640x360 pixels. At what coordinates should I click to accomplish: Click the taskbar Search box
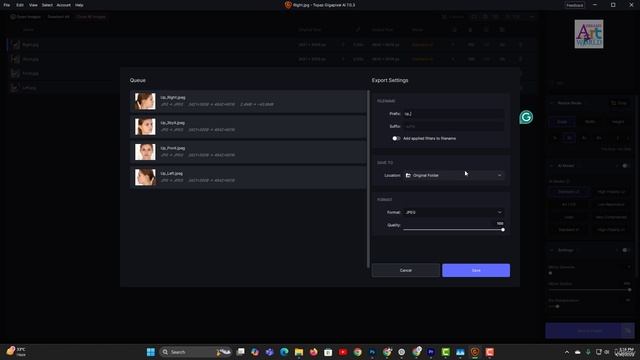click(195, 352)
